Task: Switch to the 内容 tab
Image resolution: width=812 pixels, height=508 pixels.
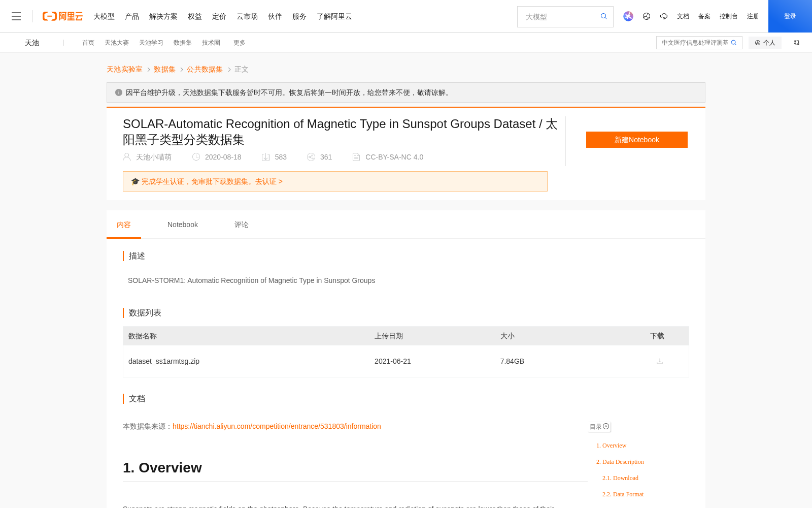Action: point(124,225)
